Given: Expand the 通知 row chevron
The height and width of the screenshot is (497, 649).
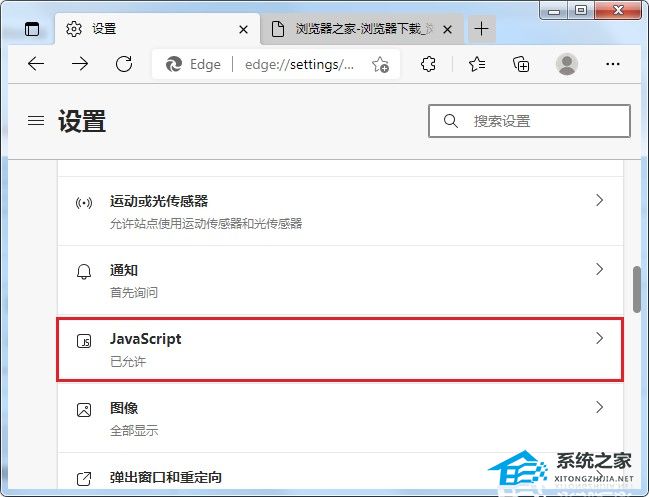Looking at the screenshot, I should click(599, 269).
